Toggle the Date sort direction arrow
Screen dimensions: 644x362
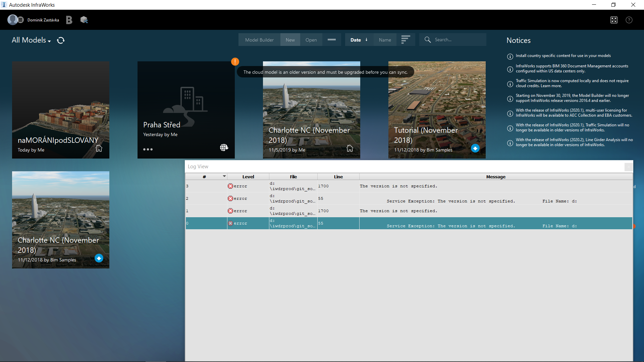(366, 40)
